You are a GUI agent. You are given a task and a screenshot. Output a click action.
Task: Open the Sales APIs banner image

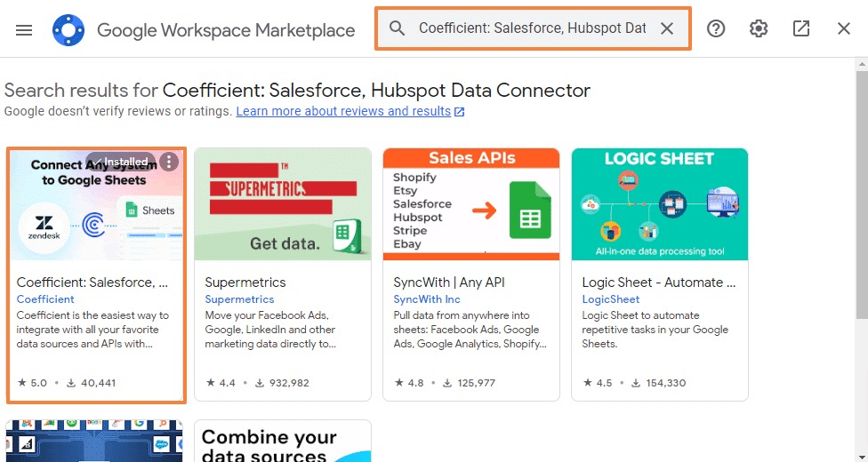click(471, 204)
